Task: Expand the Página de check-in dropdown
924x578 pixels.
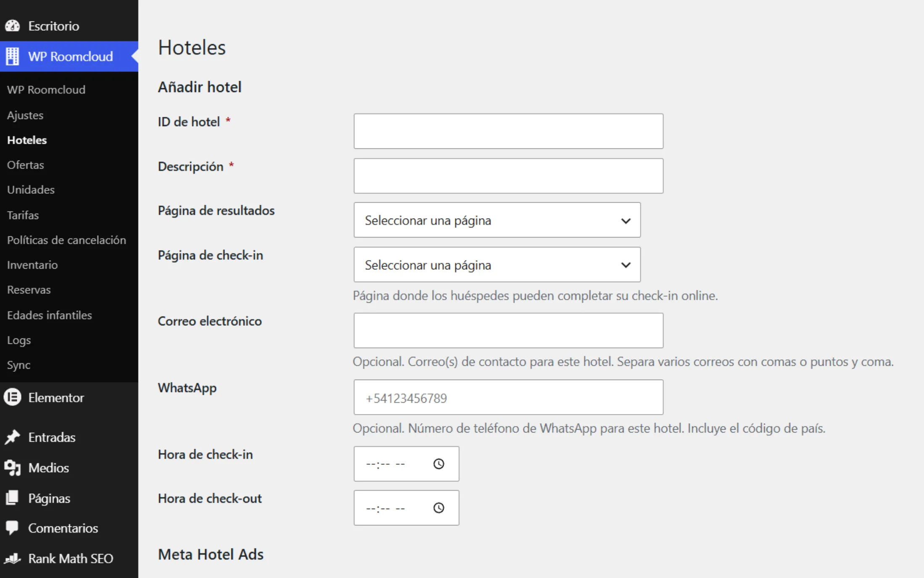Action: [497, 265]
